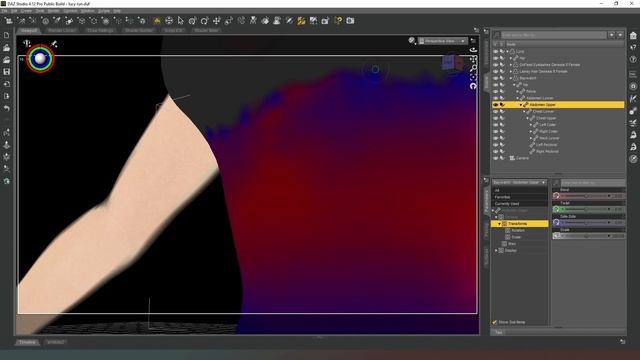Select the Translate four-arrow tool in top toolbar
This screenshot has height=360, width=640.
click(x=216, y=20)
